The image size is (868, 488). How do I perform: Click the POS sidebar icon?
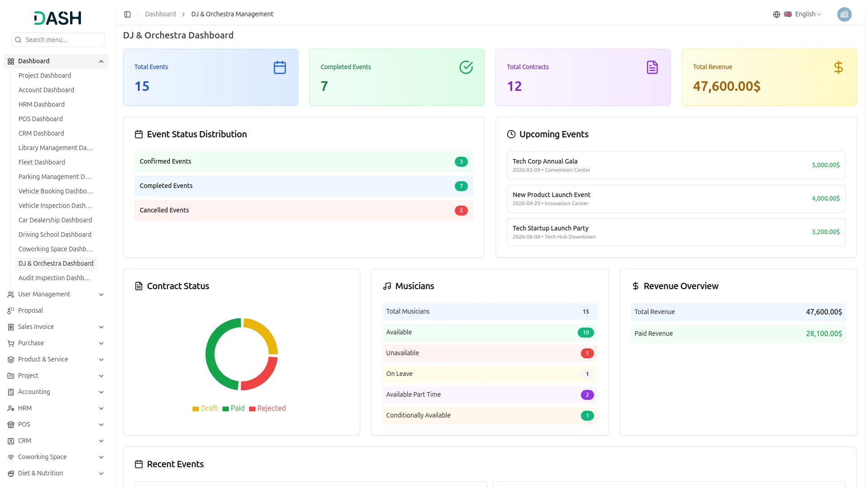click(x=11, y=425)
